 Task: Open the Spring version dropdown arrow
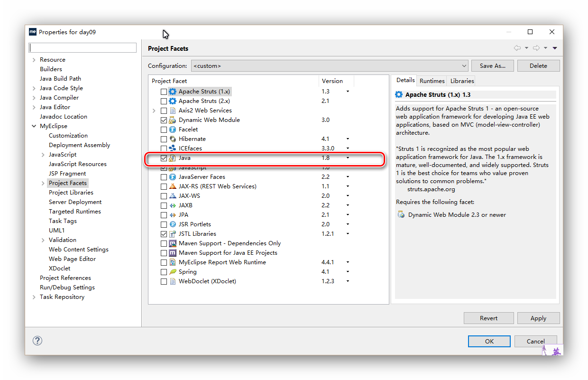pos(348,272)
